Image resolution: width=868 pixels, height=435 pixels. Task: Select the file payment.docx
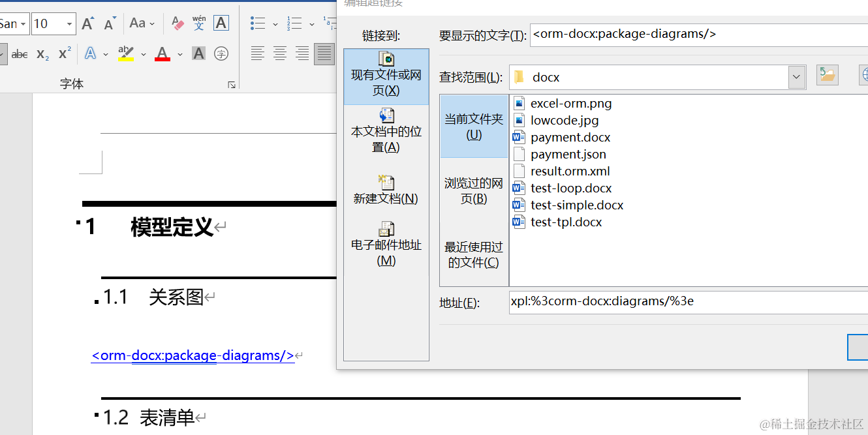tap(570, 137)
